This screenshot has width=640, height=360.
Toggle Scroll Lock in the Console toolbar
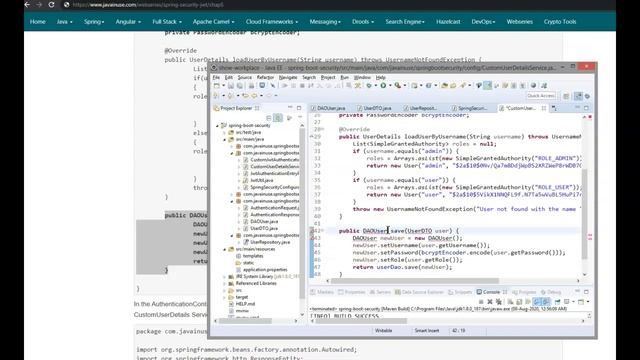pos(519,302)
